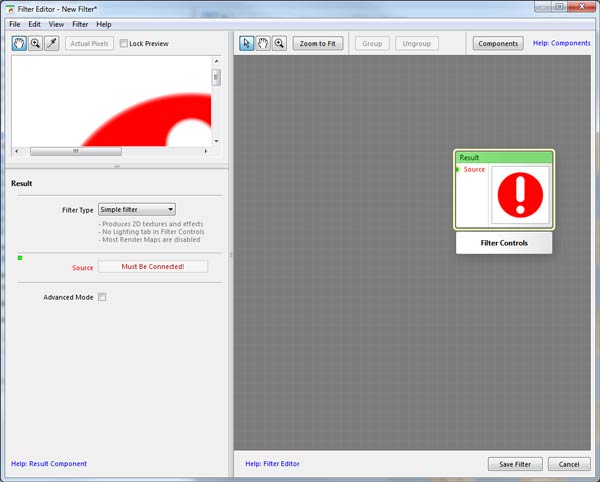This screenshot has width=600, height=482.
Task: Click the preview scroll up arrow
Action: [216, 61]
